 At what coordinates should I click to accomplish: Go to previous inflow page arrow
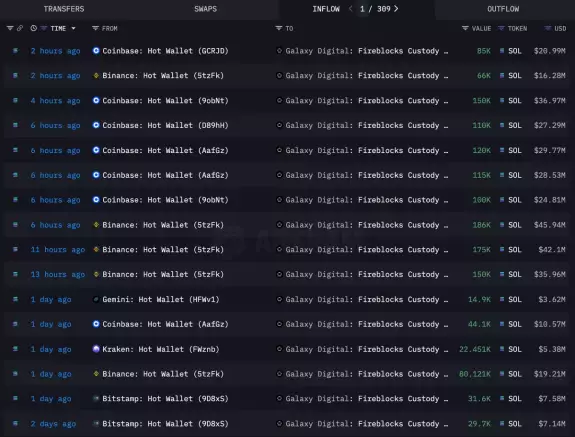351,9
